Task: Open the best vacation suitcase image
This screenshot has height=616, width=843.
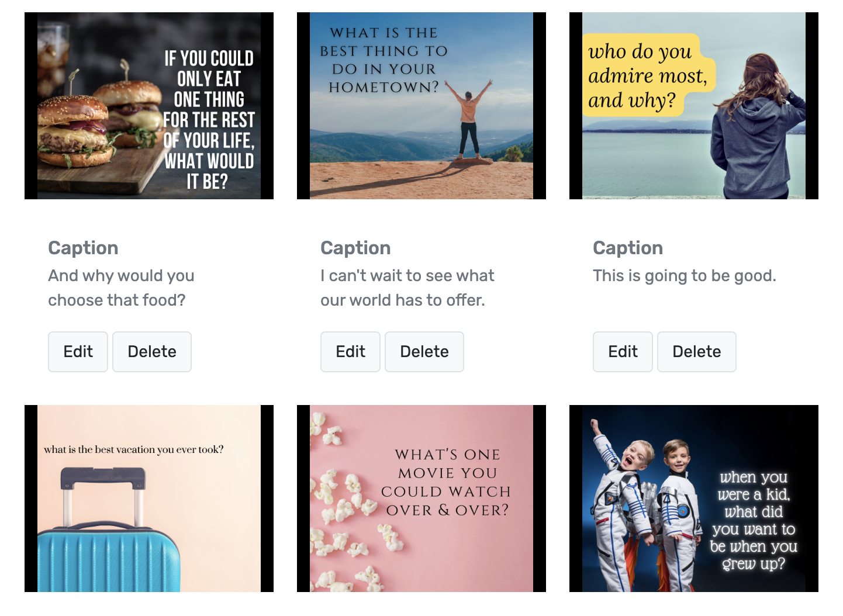Action: coord(149,499)
